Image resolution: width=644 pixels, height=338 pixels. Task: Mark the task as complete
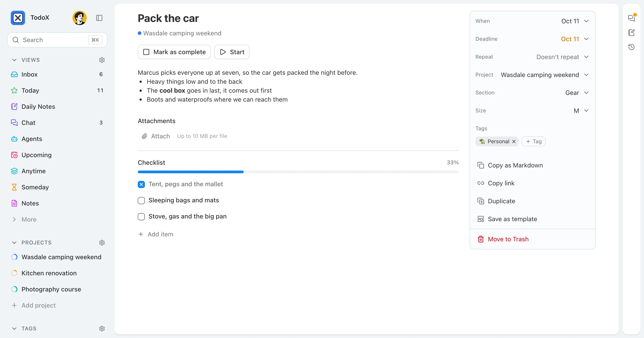174,52
